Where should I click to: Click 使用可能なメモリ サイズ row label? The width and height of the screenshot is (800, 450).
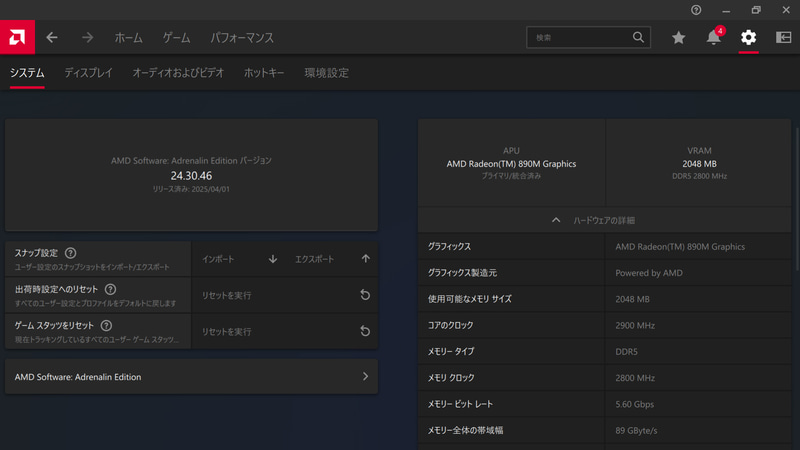click(x=469, y=299)
